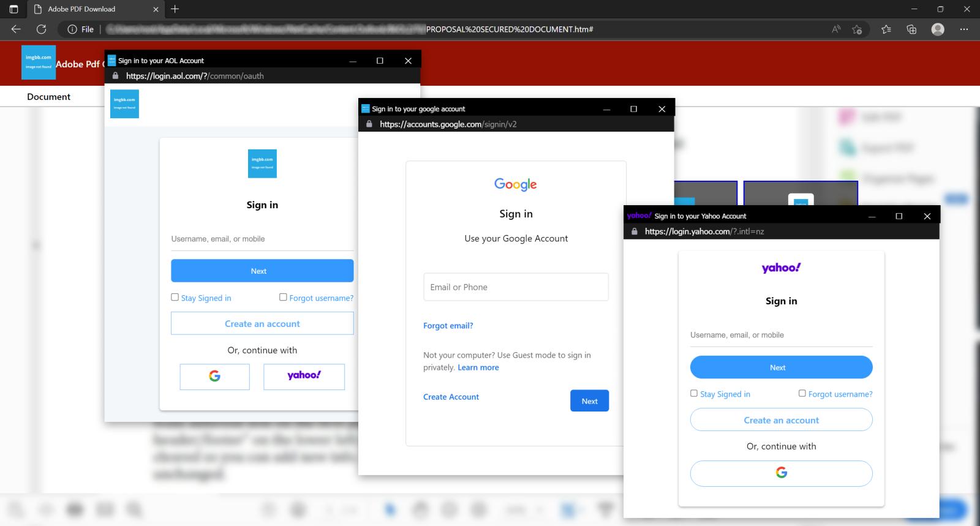
Task: Click yahoo! logo button in AOL panel
Action: click(304, 377)
